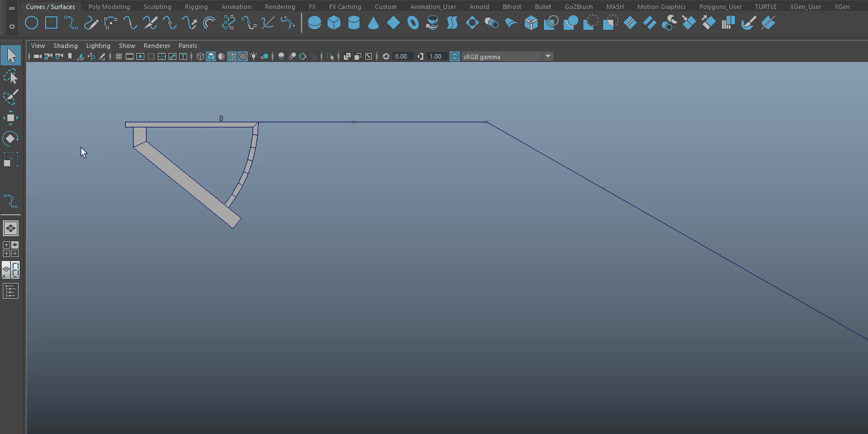Image resolution: width=868 pixels, height=434 pixels.
Task: Create a NURBS Cone from the shelf
Action: (x=374, y=23)
